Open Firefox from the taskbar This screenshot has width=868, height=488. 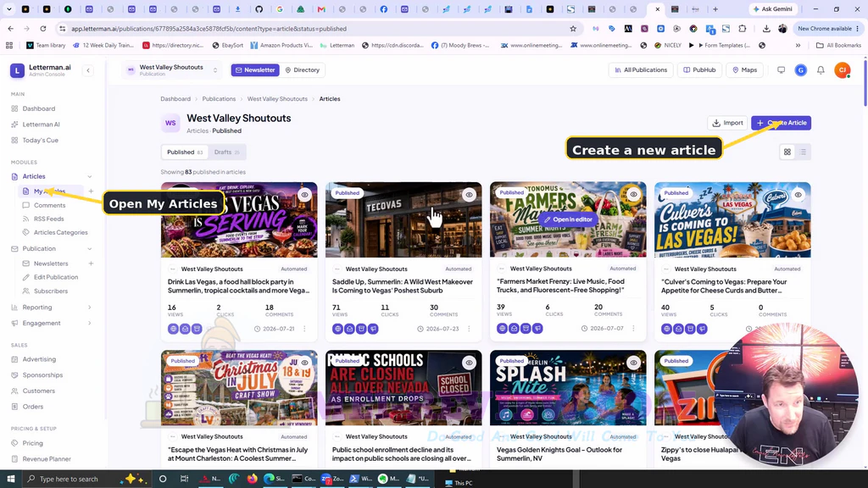[x=253, y=479]
